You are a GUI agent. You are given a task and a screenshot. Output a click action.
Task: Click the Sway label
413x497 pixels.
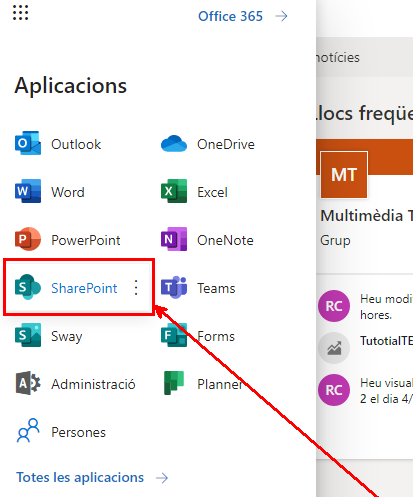pyautogui.click(x=67, y=336)
